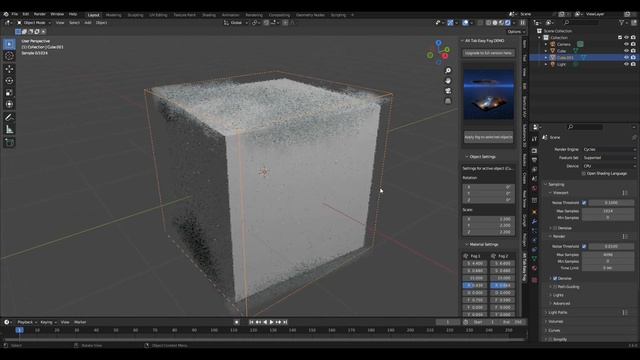The height and width of the screenshot is (360, 640).
Task: Click the Render Time Limit field
Action: coord(608,268)
